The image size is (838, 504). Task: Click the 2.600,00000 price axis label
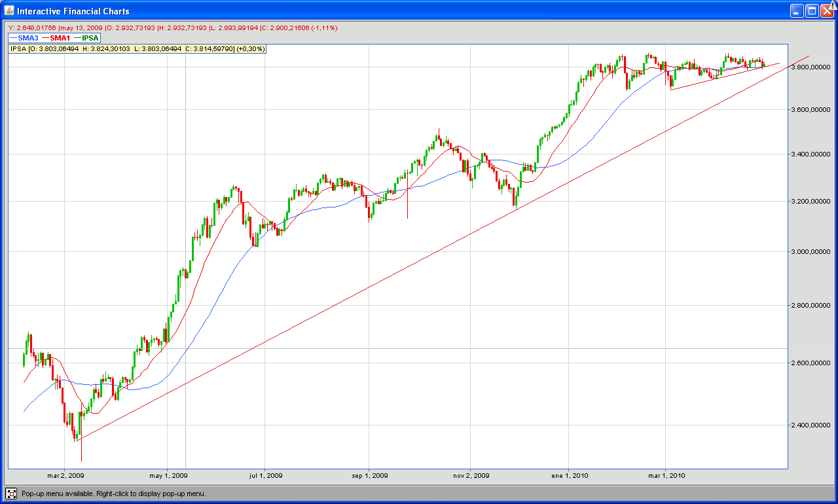[x=811, y=363]
